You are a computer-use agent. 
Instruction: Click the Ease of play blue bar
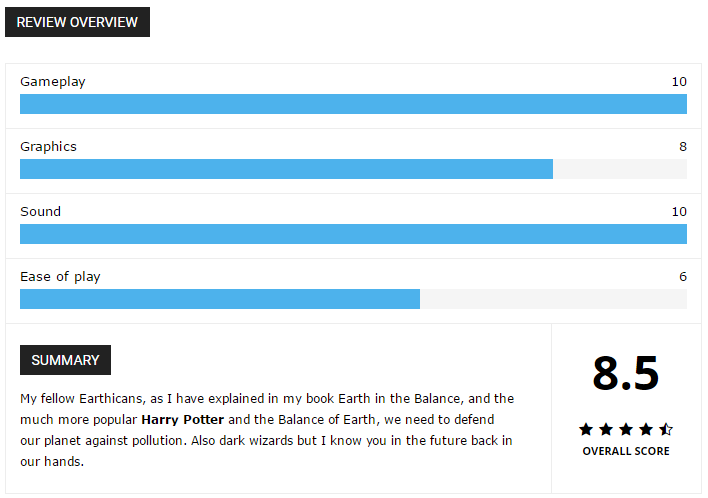220,299
